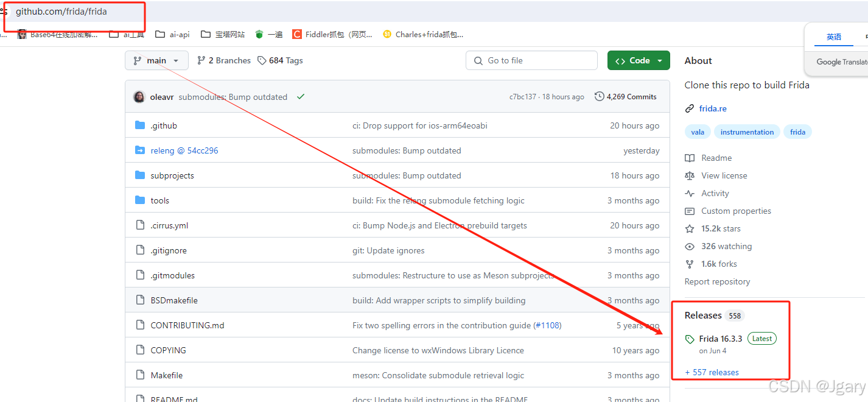Image resolution: width=868 pixels, height=402 pixels.
Task: Open the main branch dropdown
Action: click(x=156, y=60)
